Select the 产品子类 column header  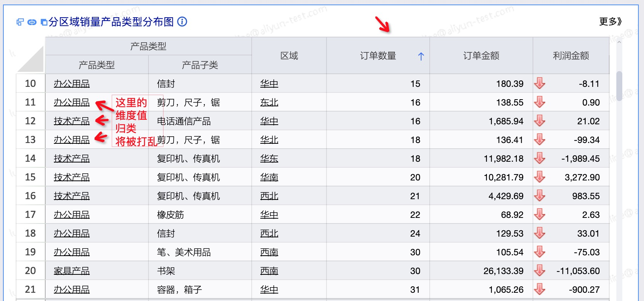[x=200, y=65]
